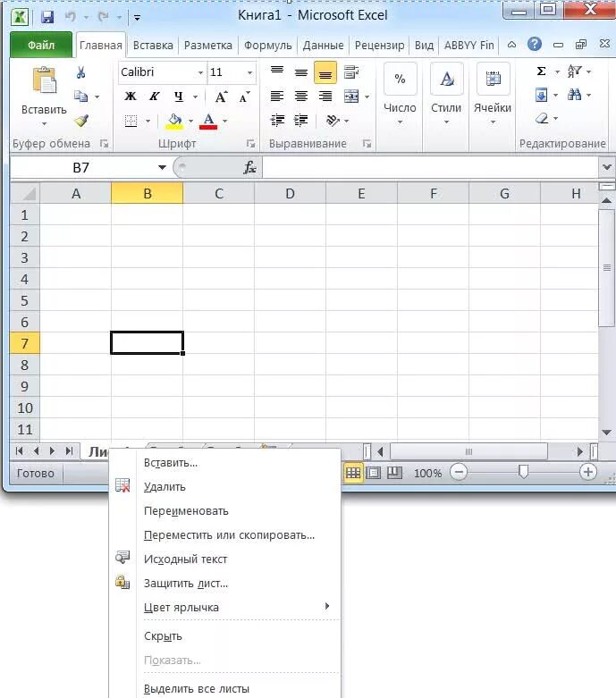Expand the formula bar chevron
Screen dimensions: 616x698
point(607,167)
